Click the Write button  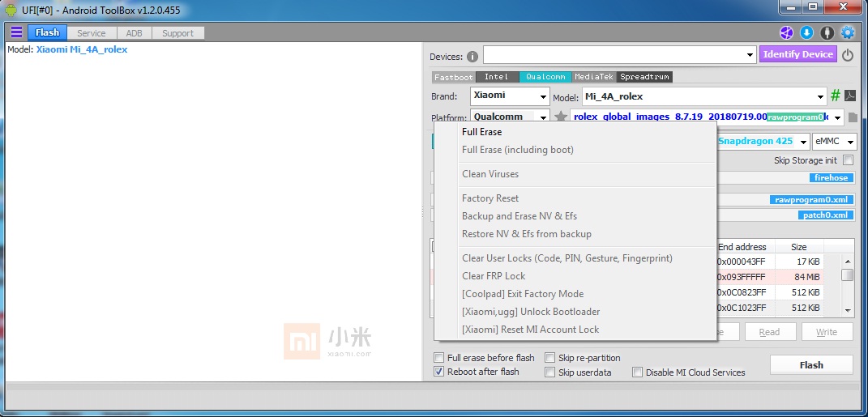pos(827,332)
